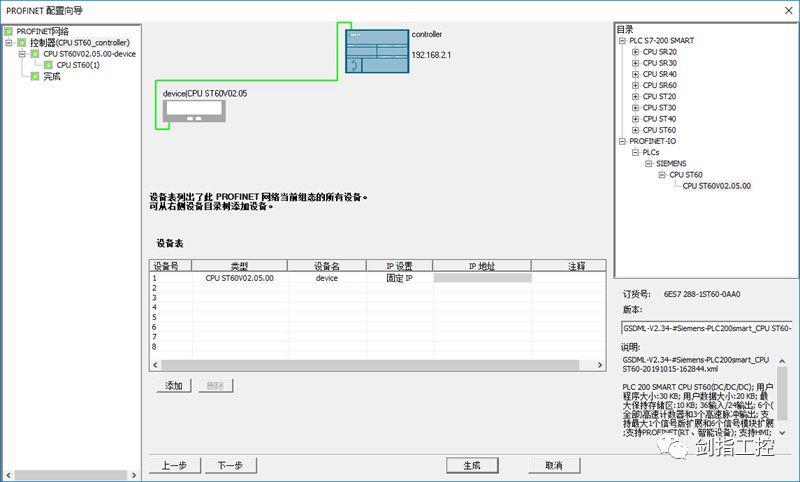Expand the CPU ST30 catalog node
Screen dimensions: 800x482
pos(635,108)
